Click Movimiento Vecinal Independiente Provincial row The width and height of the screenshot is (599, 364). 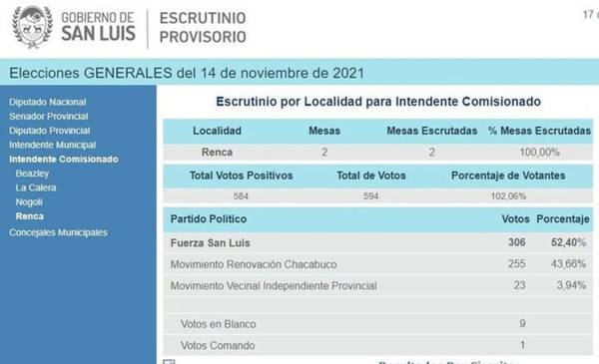[377, 285]
